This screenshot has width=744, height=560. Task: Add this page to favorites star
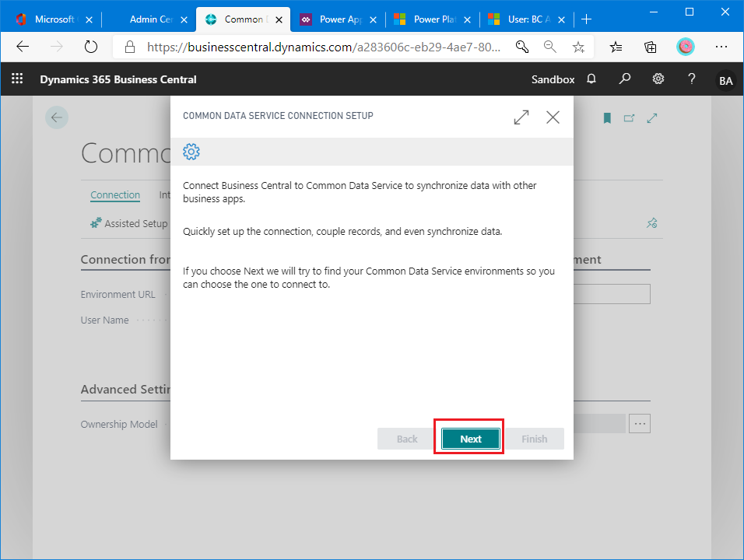coord(578,47)
